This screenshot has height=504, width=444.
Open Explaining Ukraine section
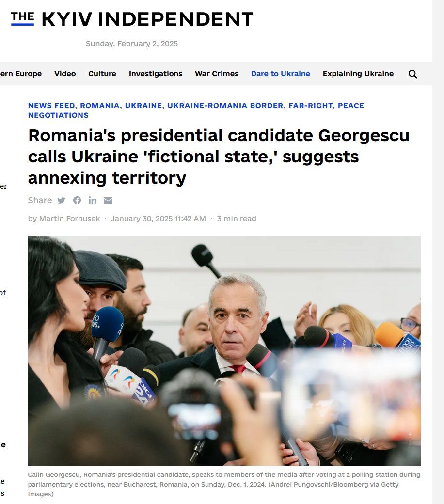coord(358,74)
